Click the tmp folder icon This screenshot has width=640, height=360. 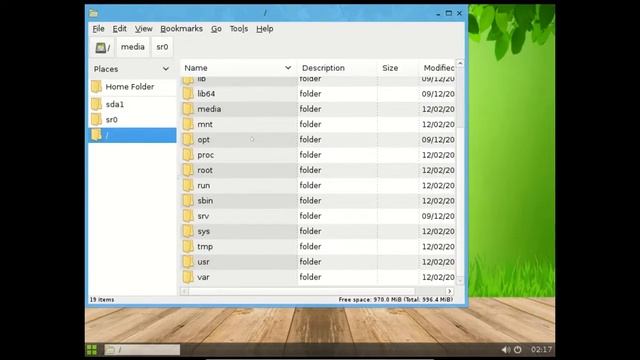(188, 247)
